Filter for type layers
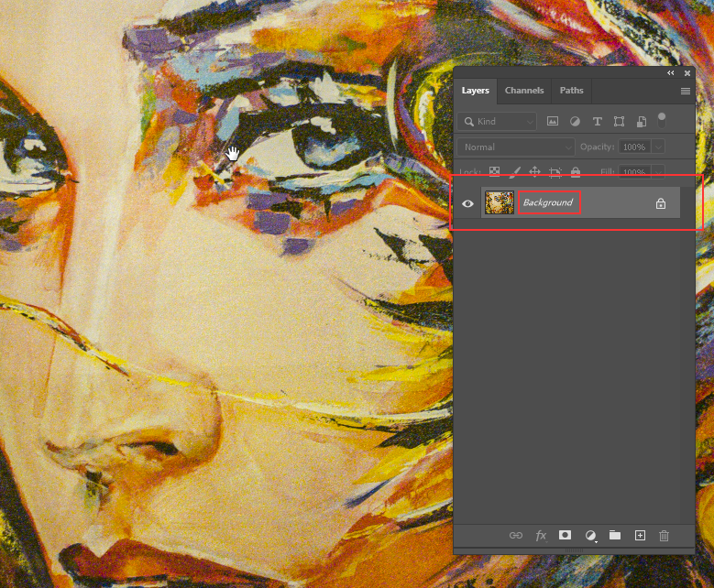714x588 pixels. tap(597, 121)
